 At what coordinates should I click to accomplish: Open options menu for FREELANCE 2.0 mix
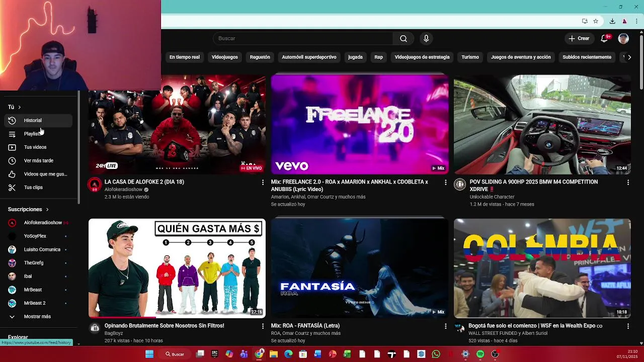coord(445,183)
